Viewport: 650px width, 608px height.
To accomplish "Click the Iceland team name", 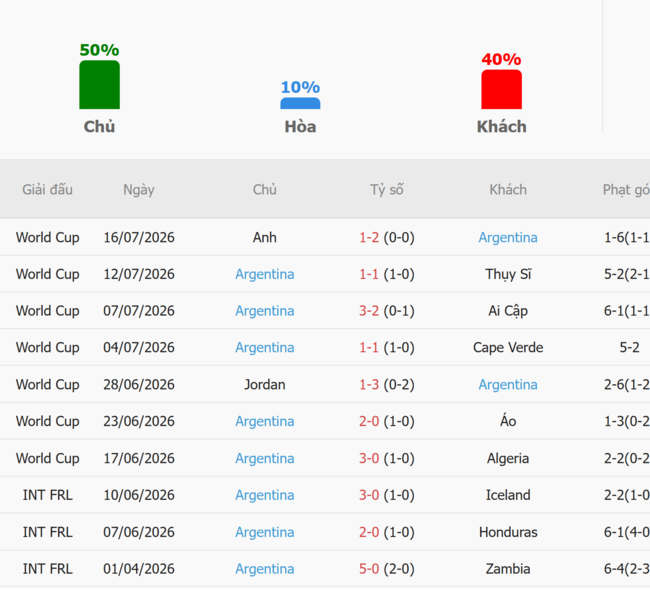I will click(x=508, y=495).
